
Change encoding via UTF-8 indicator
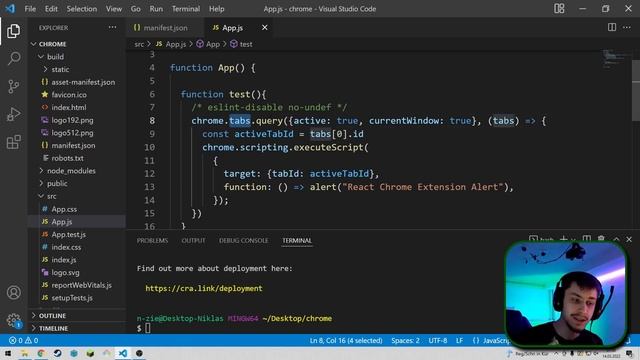(x=438, y=340)
